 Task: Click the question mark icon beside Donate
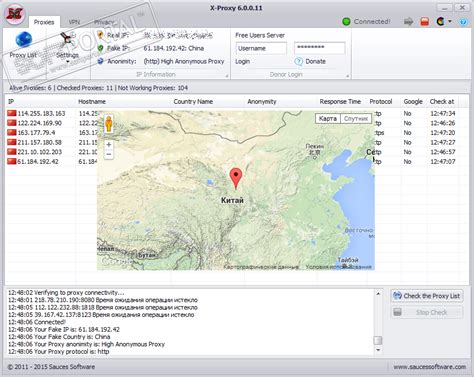pyautogui.click(x=299, y=61)
